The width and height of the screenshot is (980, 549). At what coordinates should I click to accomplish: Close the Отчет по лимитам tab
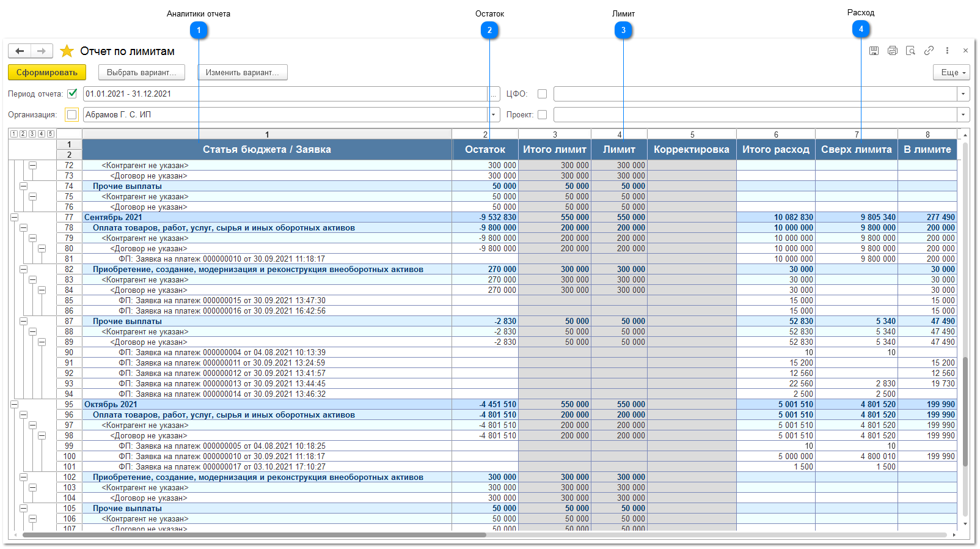point(965,51)
